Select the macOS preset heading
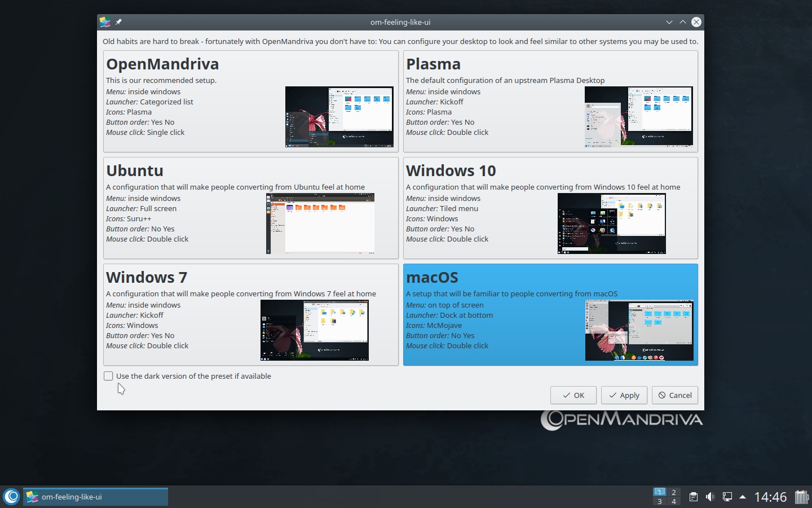The width and height of the screenshot is (812, 508). coord(432,277)
